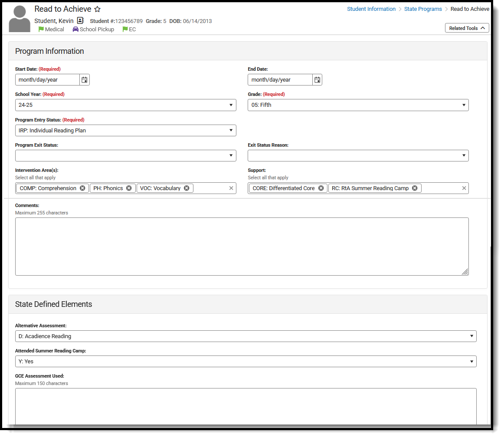The height and width of the screenshot is (441, 504).
Task: Click in the Start Date field
Action: tap(47, 80)
